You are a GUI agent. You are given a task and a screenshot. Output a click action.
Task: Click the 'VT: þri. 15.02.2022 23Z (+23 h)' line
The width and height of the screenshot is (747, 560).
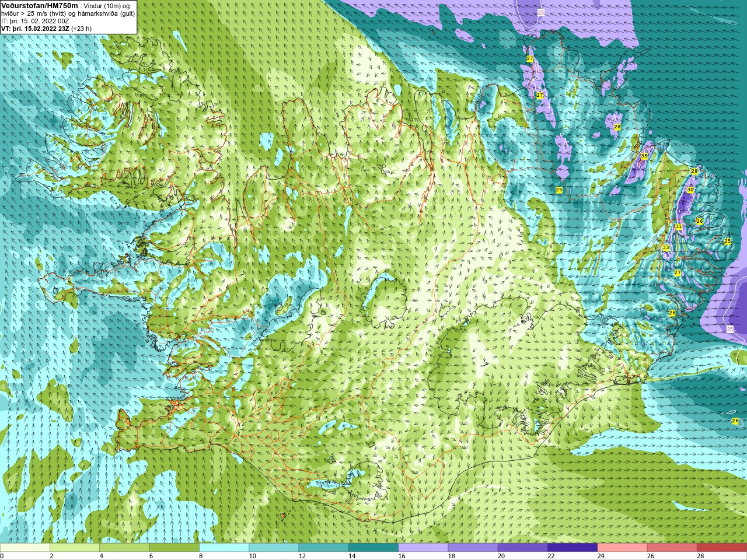[46, 29]
